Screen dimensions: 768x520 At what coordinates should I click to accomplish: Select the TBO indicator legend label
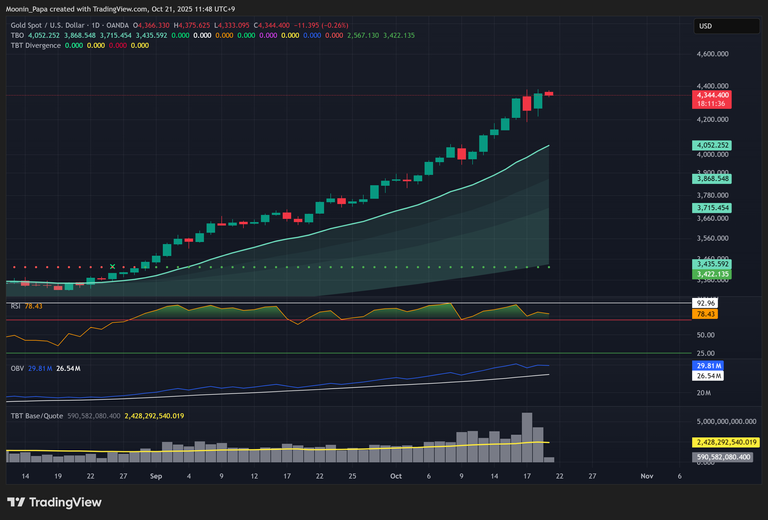point(17,35)
